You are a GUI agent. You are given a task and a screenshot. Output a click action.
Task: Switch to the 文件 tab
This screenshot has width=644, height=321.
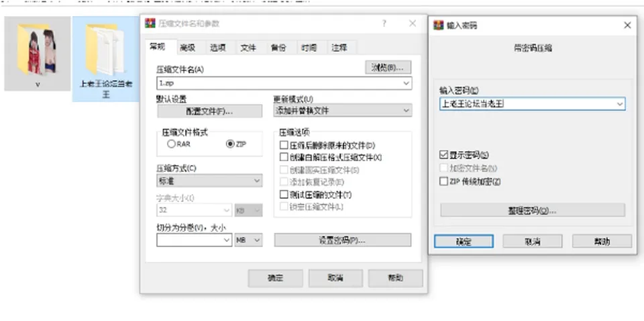pos(248,48)
